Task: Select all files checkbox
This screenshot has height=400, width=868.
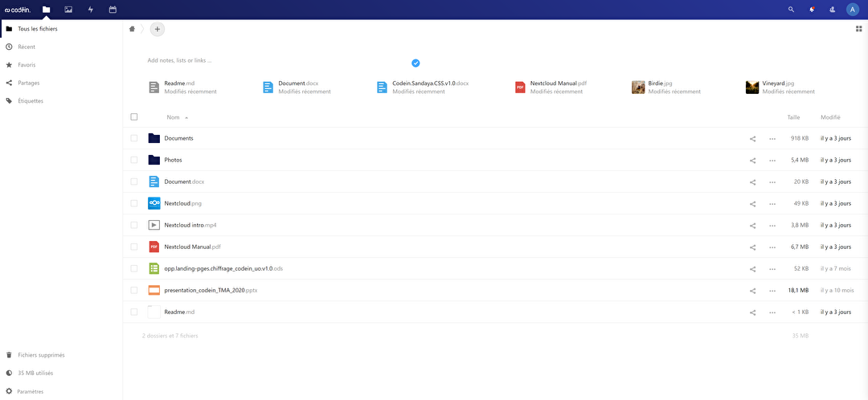Action: pyautogui.click(x=134, y=116)
